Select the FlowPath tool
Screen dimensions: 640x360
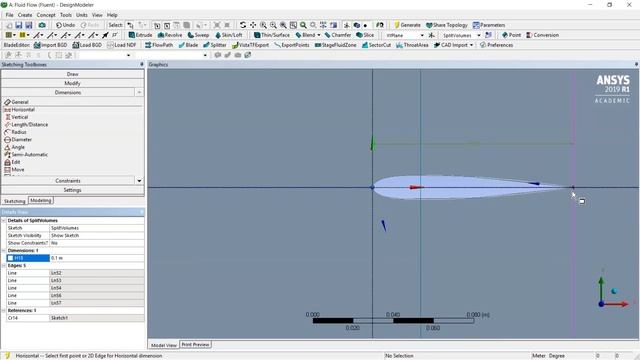pos(159,45)
